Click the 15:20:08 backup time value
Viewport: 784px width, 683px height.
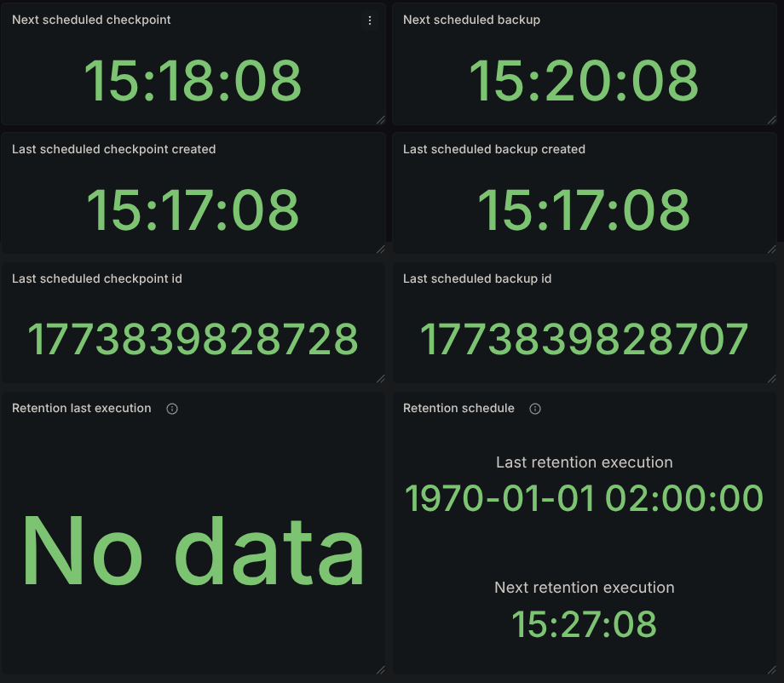tap(585, 81)
